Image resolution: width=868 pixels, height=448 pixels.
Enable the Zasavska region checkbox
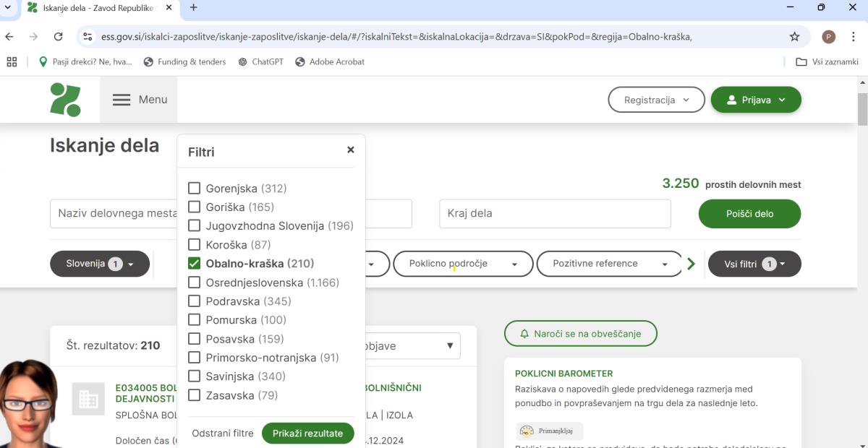coord(194,395)
